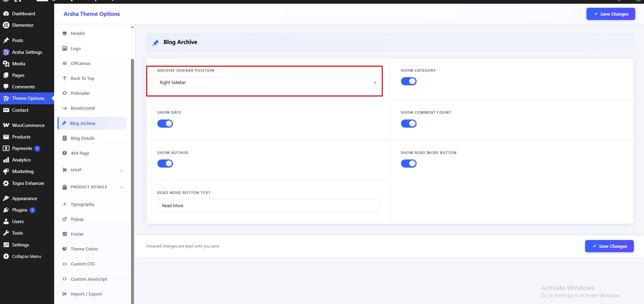Screen dimensions: 644x304
Task: Toggle the Show Author switch
Action: [165, 164]
